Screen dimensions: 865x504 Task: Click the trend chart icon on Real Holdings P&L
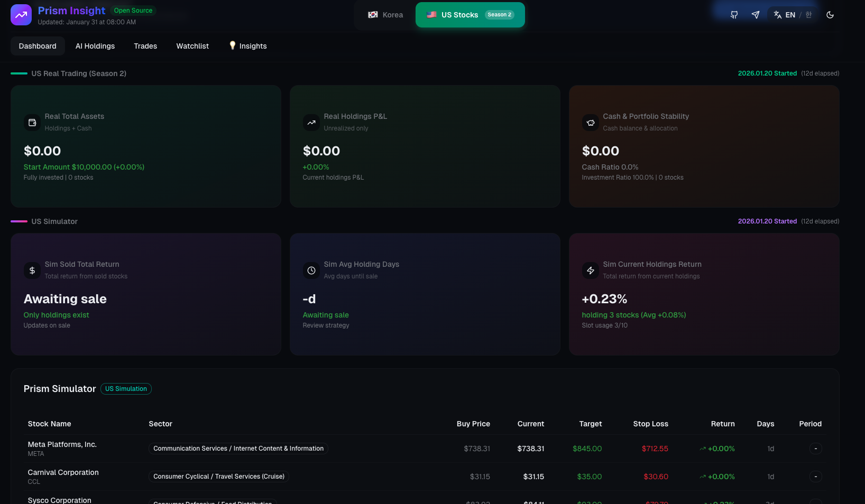click(x=311, y=123)
